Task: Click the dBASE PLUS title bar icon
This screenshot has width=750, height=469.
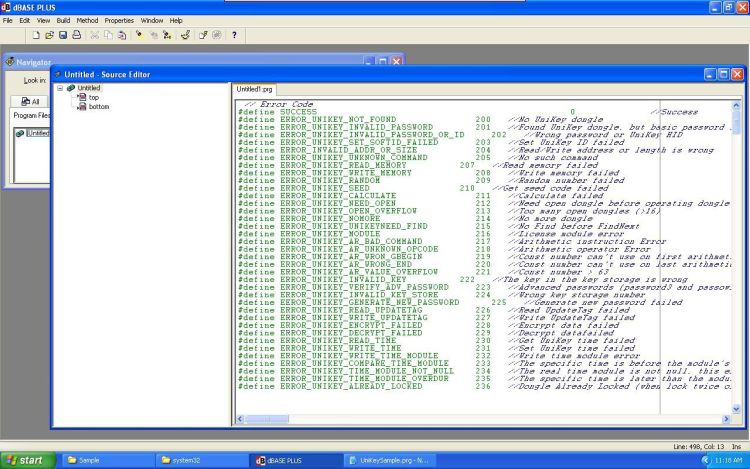Action: (6, 7)
